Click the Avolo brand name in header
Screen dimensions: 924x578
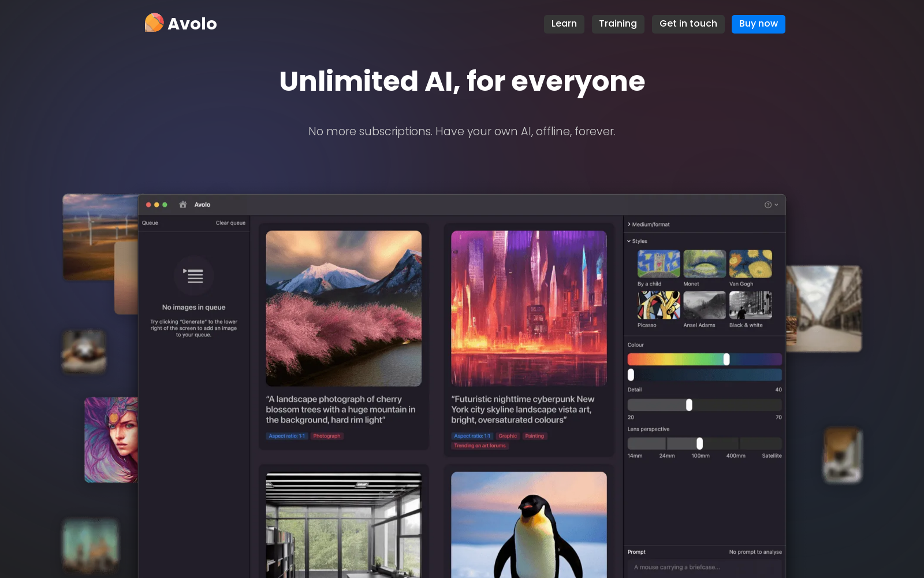click(192, 24)
